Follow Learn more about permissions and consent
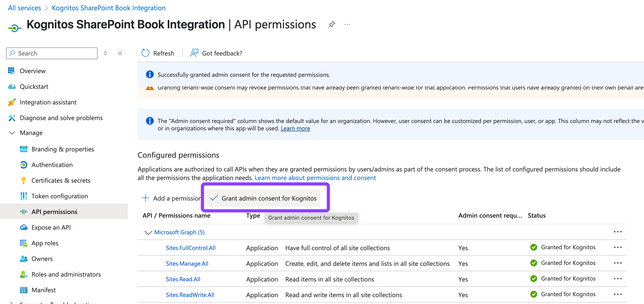 tap(315, 178)
